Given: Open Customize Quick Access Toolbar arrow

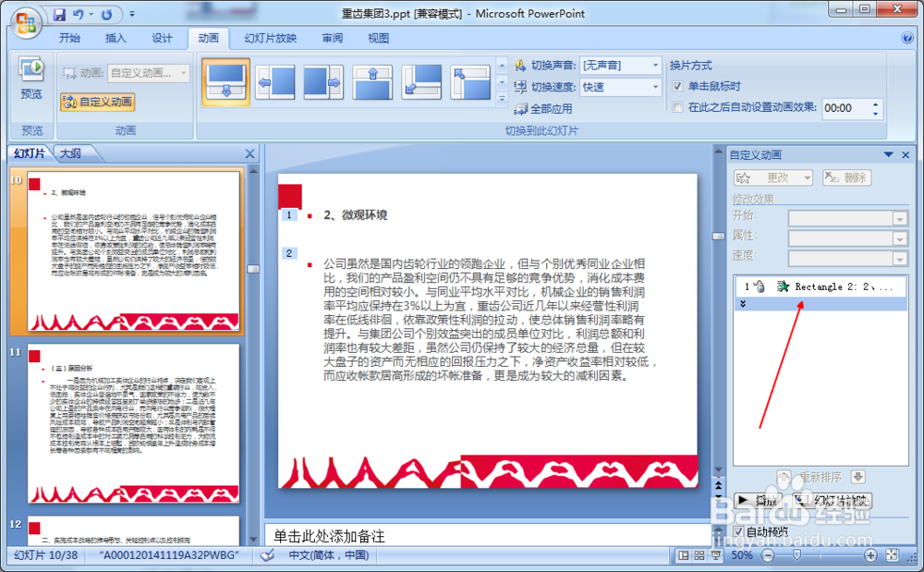Looking at the screenshot, I should 132,14.
